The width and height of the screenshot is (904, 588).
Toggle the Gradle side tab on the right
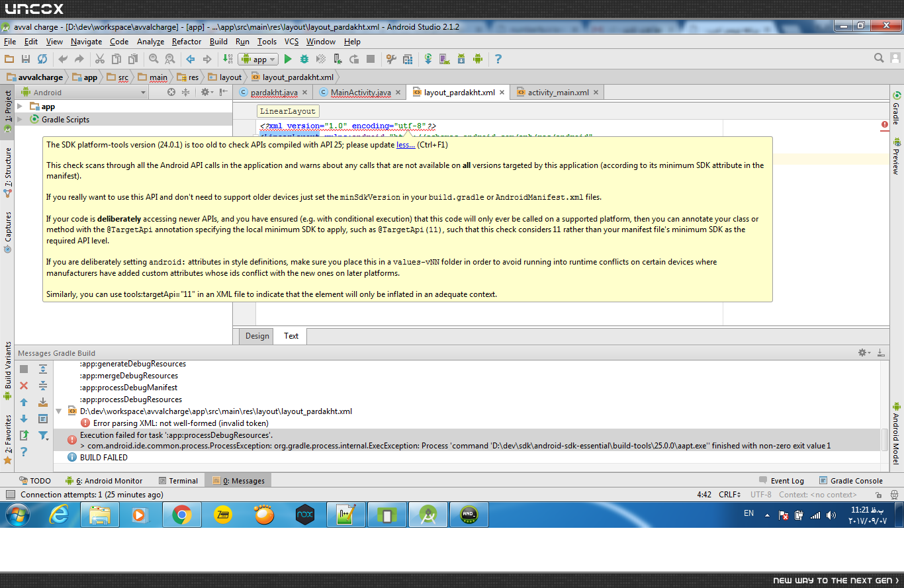coord(897,108)
